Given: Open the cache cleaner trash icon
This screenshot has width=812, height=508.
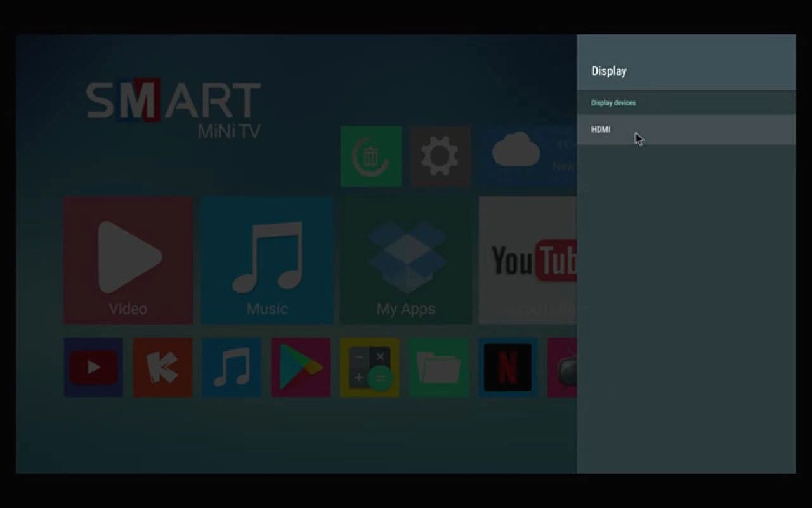Looking at the screenshot, I should point(370,157).
